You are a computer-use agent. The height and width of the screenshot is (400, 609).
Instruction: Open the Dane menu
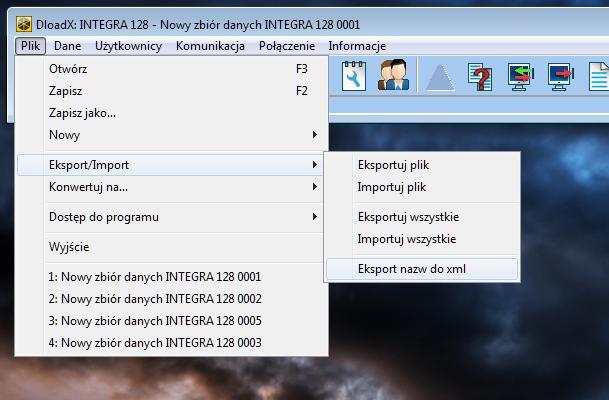68,46
